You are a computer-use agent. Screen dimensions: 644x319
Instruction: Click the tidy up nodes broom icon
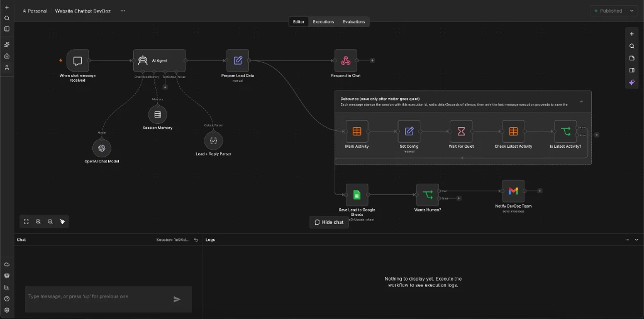pos(62,221)
